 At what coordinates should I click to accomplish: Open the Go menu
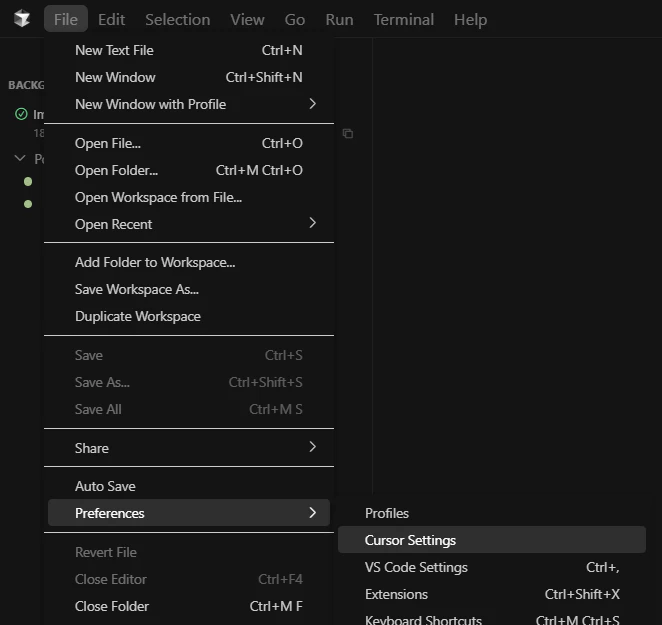295,19
